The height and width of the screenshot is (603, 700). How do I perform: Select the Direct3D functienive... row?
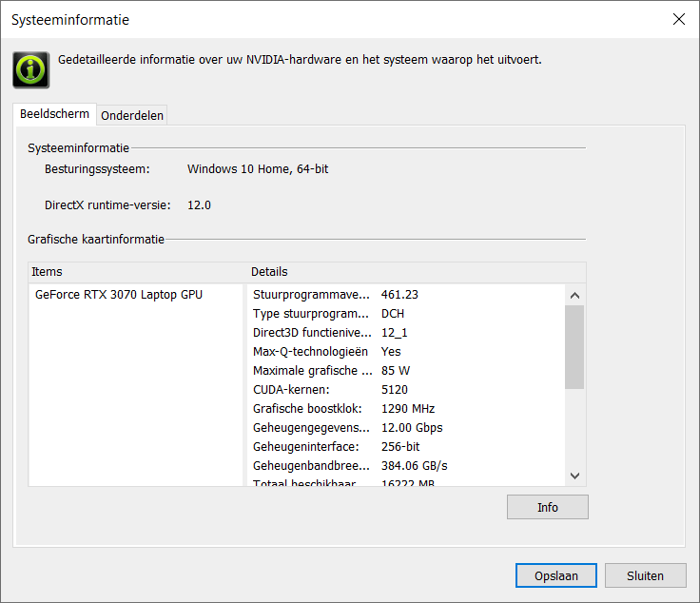point(406,333)
